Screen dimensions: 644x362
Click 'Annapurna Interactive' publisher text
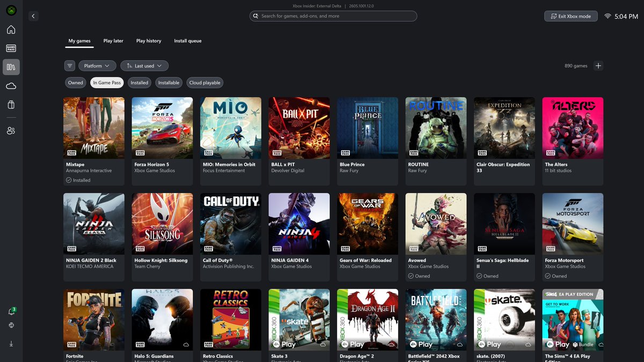pos(89,171)
